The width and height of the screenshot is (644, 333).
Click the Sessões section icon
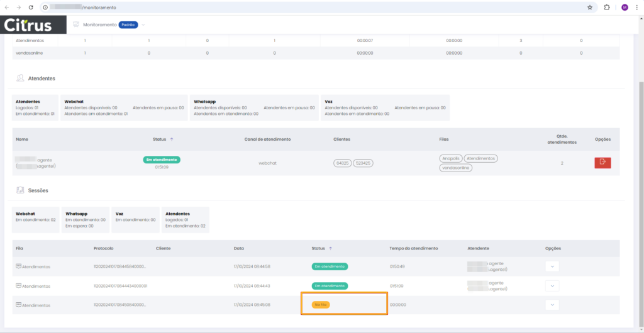20,190
